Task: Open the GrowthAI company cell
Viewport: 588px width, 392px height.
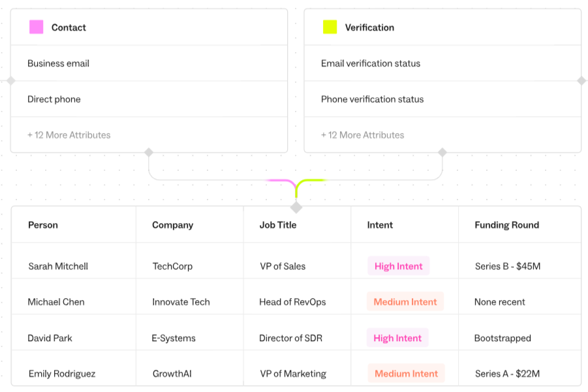Action: pos(172,374)
